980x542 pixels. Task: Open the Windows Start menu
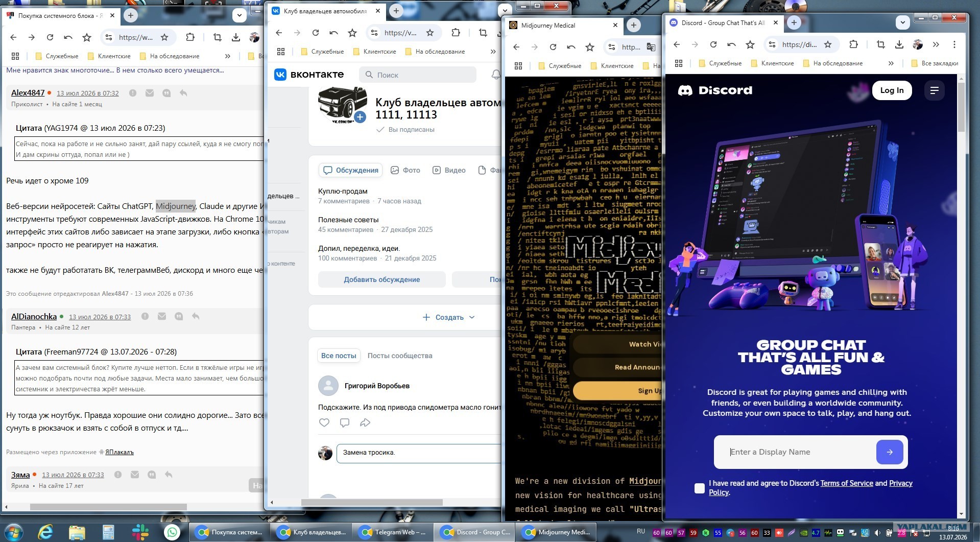point(13,532)
